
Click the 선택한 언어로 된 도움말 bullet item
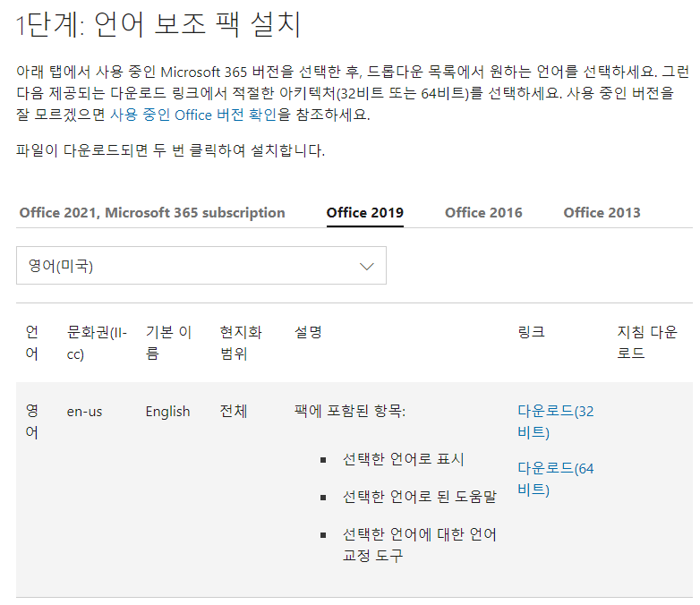(419, 497)
